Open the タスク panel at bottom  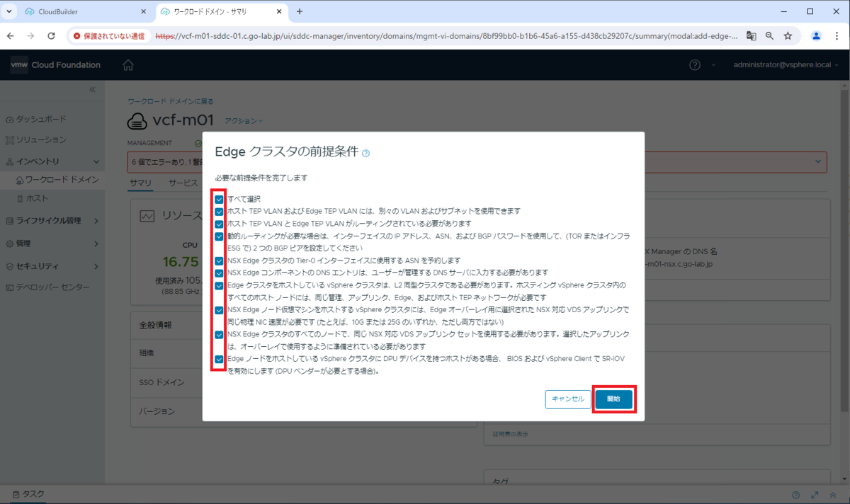tap(28, 495)
